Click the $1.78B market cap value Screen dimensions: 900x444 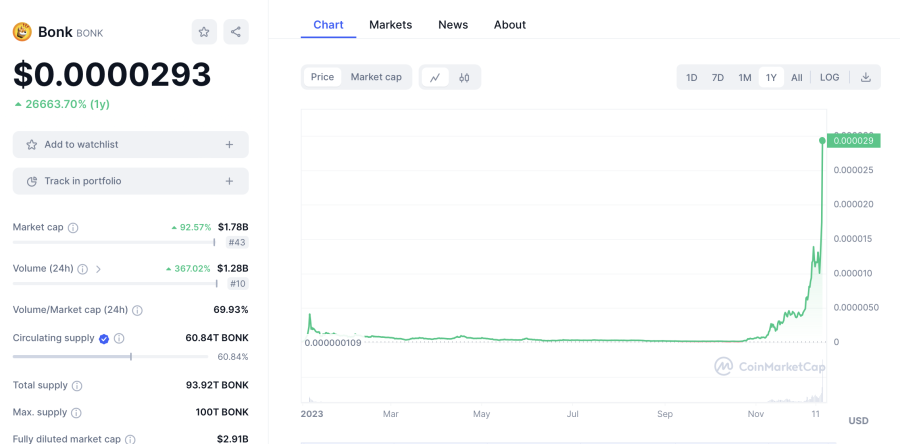tap(233, 227)
